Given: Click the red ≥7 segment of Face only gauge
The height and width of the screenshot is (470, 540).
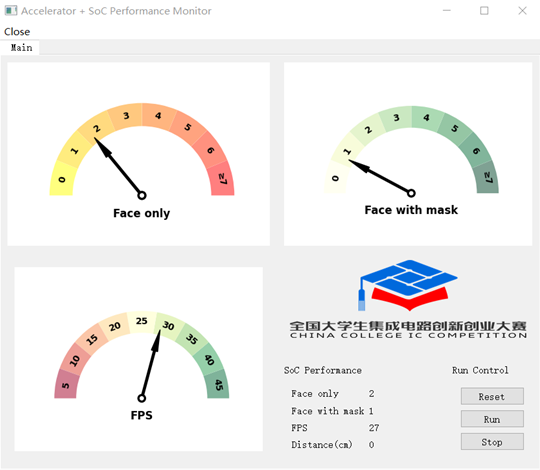Looking at the screenshot, I should tap(222, 179).
